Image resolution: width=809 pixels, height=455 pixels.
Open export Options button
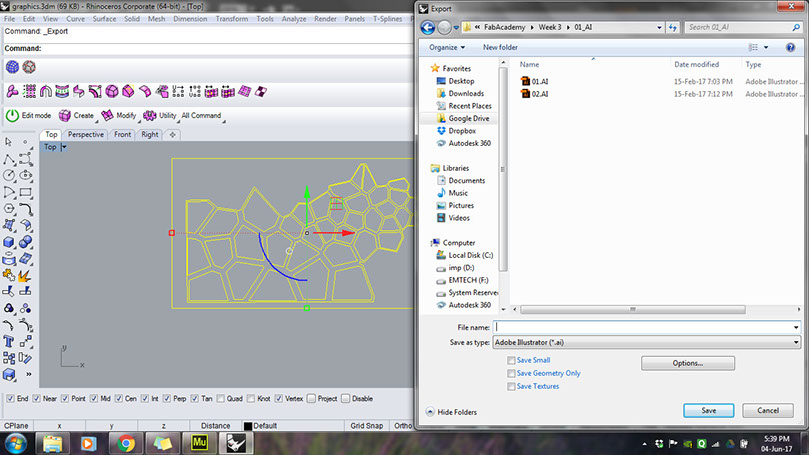point(688,363)
